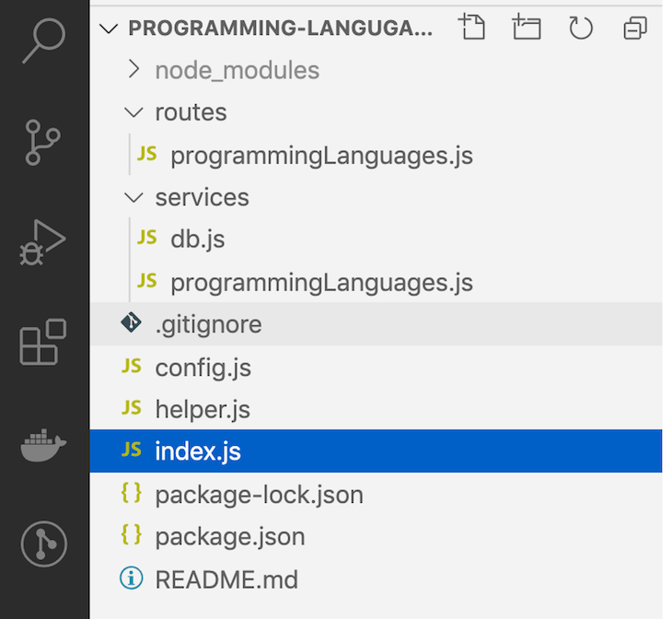Select the highlighted index.js file
672x619 pixels.
click(376, 450)
